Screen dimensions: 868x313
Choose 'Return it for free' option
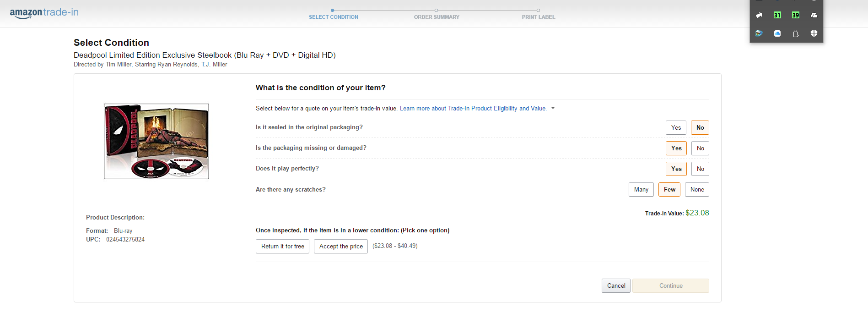pyautogui.click(x=283, y=247)
